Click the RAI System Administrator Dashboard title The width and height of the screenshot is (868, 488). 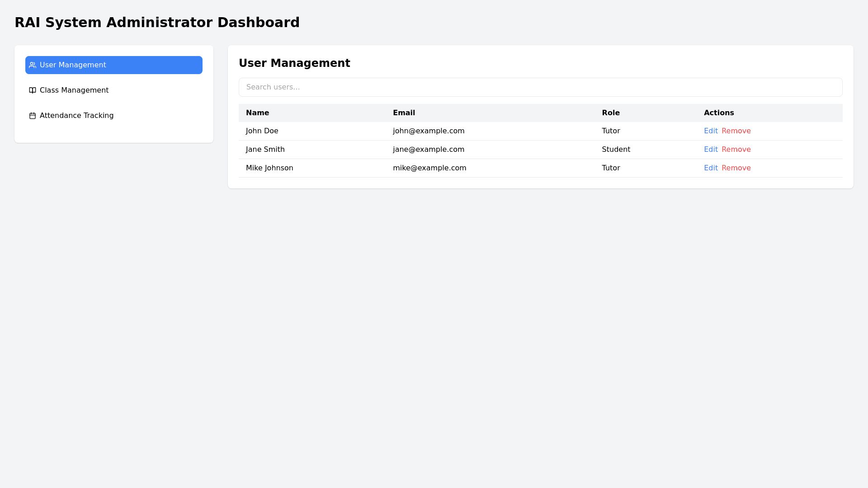pos(157,23)
